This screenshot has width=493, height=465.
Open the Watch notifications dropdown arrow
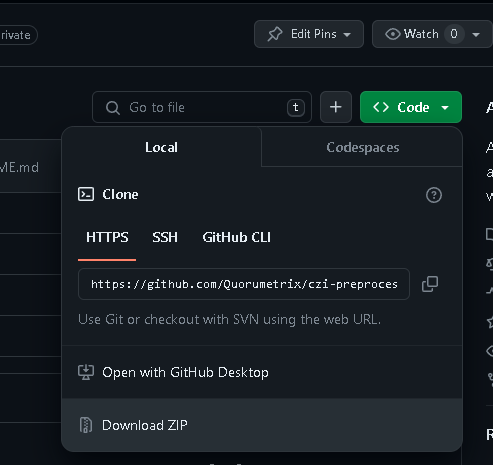(476, 34)
